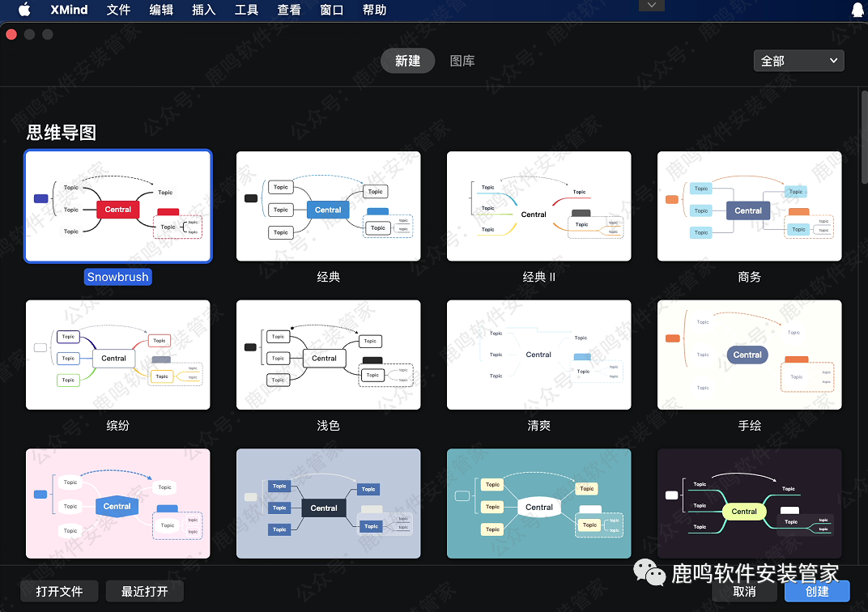Select the 手绘 hand-drawn template
The width and height of the screenshot is (868, 612).
click(749, 355)
